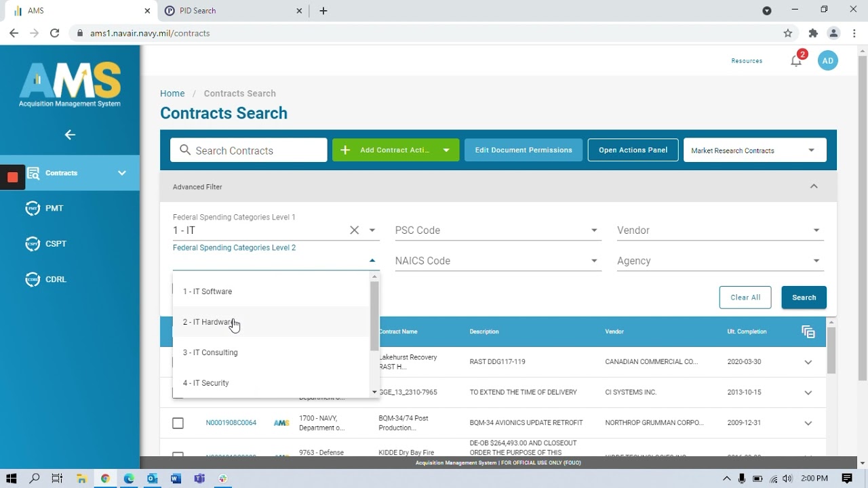868x488 pixels.
Task: Reload the page in the browser
Action: click(55, 33)
